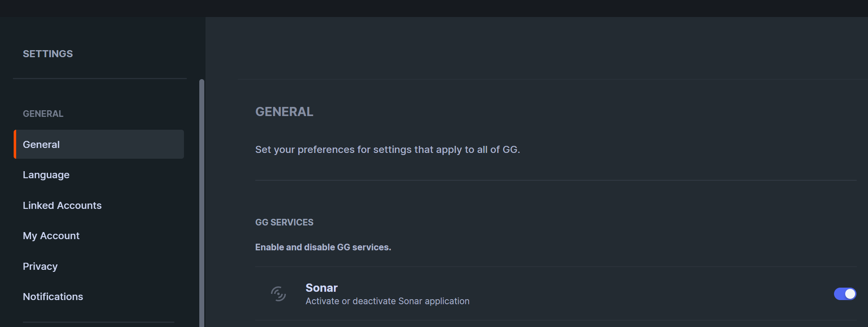Open Notifications settings in sidebar
Viewport: 868px width, 327px height.
point(53,297)
